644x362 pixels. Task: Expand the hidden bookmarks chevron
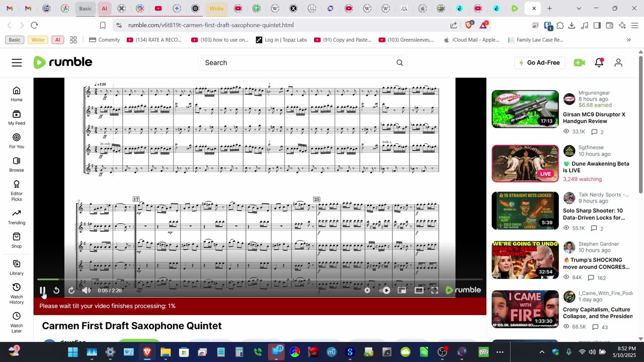pyautogui.click(x=628, y=40)
